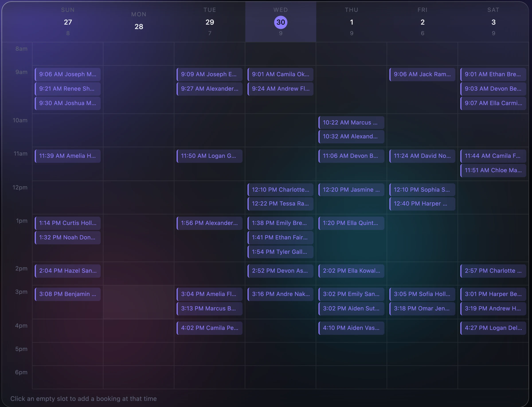Screen dimensions: 532x407
Task: Select the 9:24 AM Andrew Fl... event
Action: pyautogui.click(x=280, y=89)
